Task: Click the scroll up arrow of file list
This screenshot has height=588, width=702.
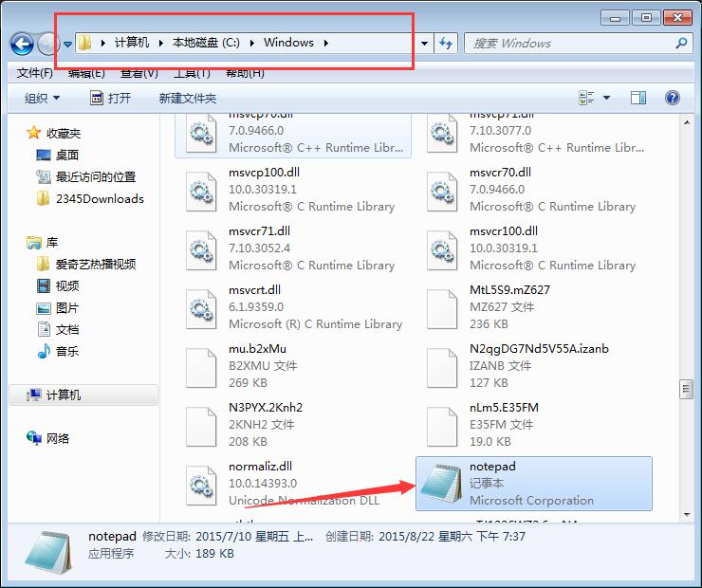Action: point(687,122)
